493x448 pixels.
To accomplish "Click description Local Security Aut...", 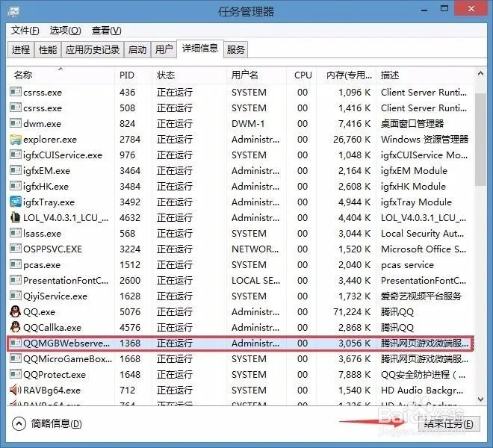I will (422, 233).
